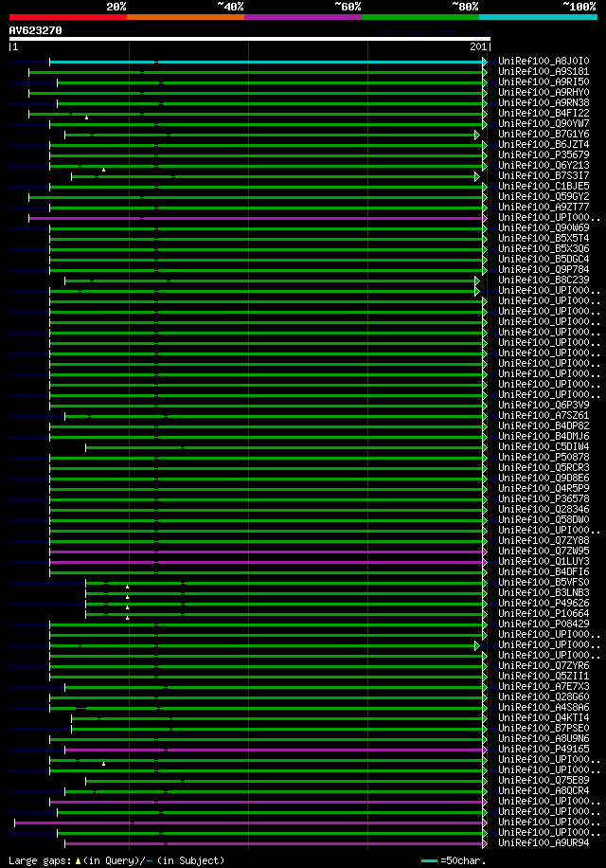Image resolution: width=606 pixels, height=868 pixels.
Task: Select the UniRef100_B5DGC4 label
Action: 544,259
